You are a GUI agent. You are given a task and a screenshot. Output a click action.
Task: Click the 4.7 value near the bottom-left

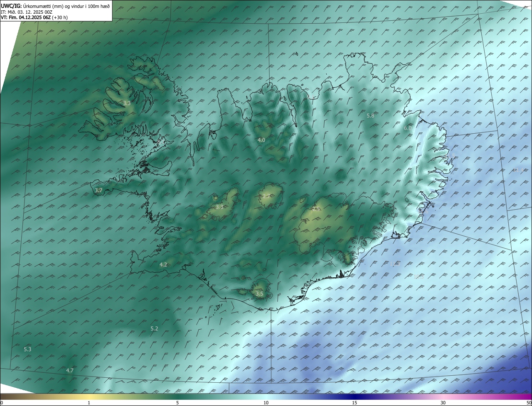coord(70,370)
